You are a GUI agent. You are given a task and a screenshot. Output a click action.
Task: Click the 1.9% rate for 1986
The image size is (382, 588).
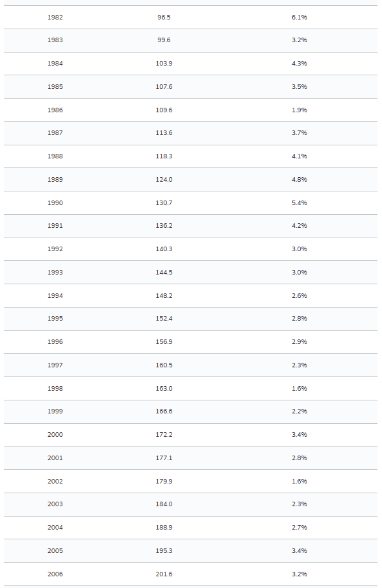coord(299,110)
